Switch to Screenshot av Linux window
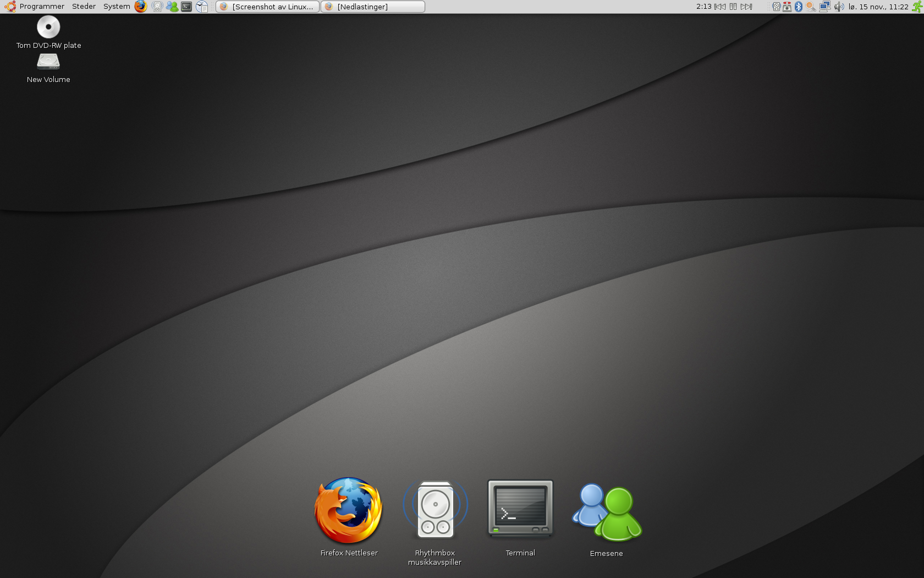Viewport: 924px width, 578px height. (268, 7)
